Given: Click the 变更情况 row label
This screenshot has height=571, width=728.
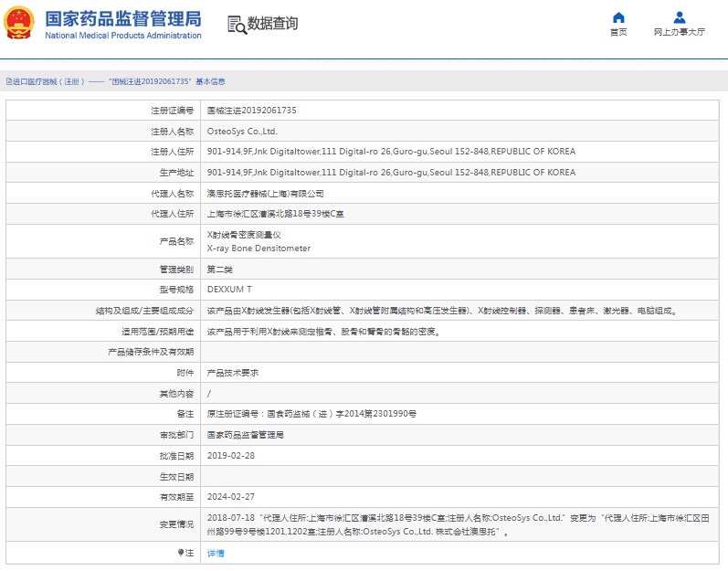Looking at the screenshot, I should tap(176, 524).
